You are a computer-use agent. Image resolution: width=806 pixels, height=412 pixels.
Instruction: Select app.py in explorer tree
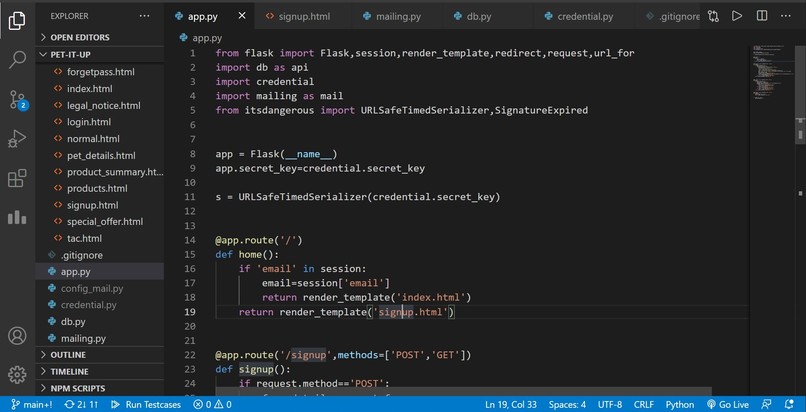(100, 272)
